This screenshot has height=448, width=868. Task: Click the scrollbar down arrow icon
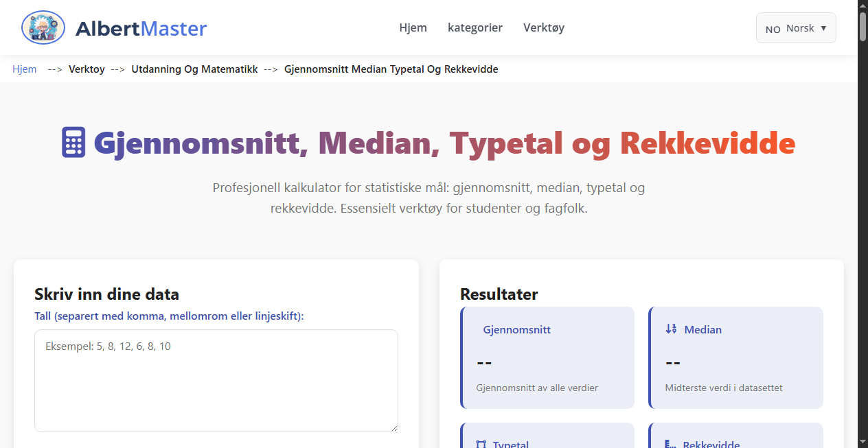(863, 443)
